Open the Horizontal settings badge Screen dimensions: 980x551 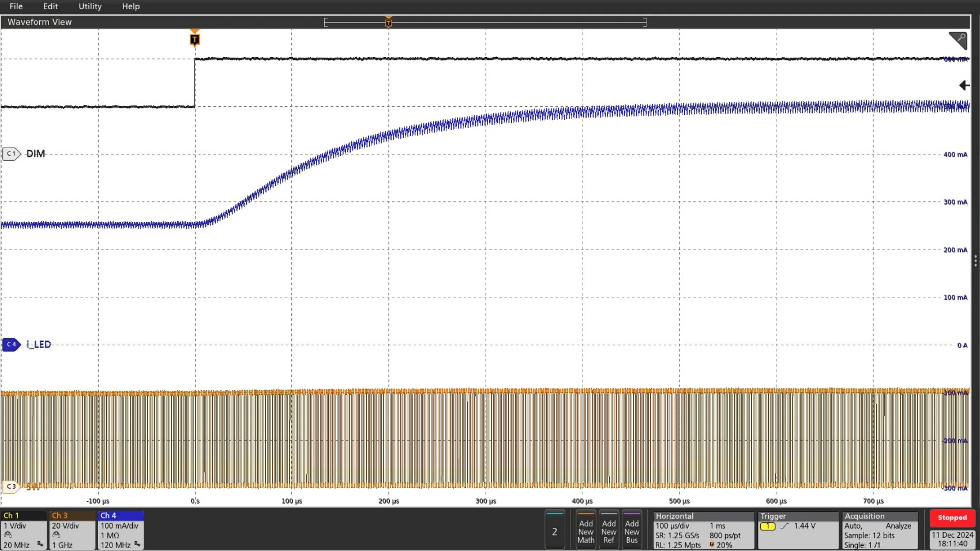pyautogui.click(x=703, y=530)
